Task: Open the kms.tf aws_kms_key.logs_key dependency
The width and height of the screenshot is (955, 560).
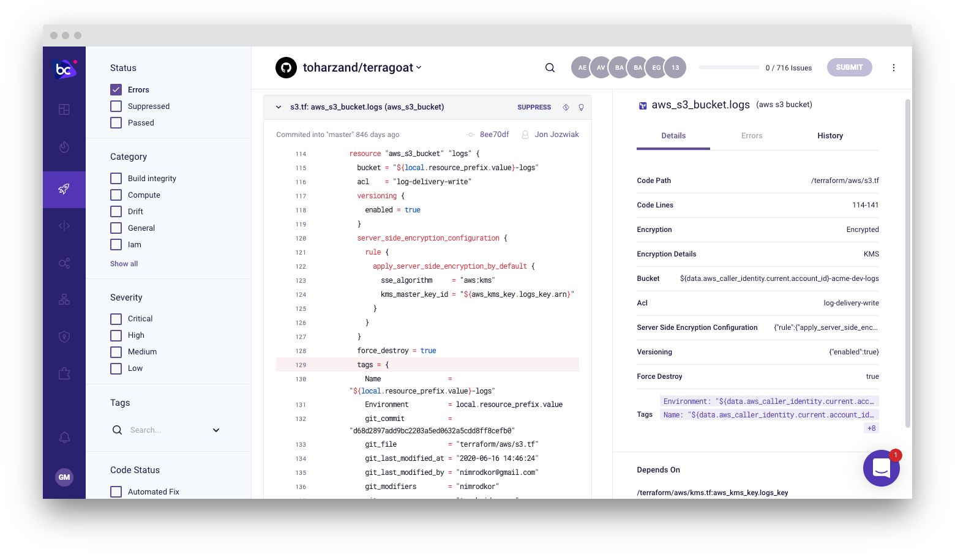Action: (713, 493)
